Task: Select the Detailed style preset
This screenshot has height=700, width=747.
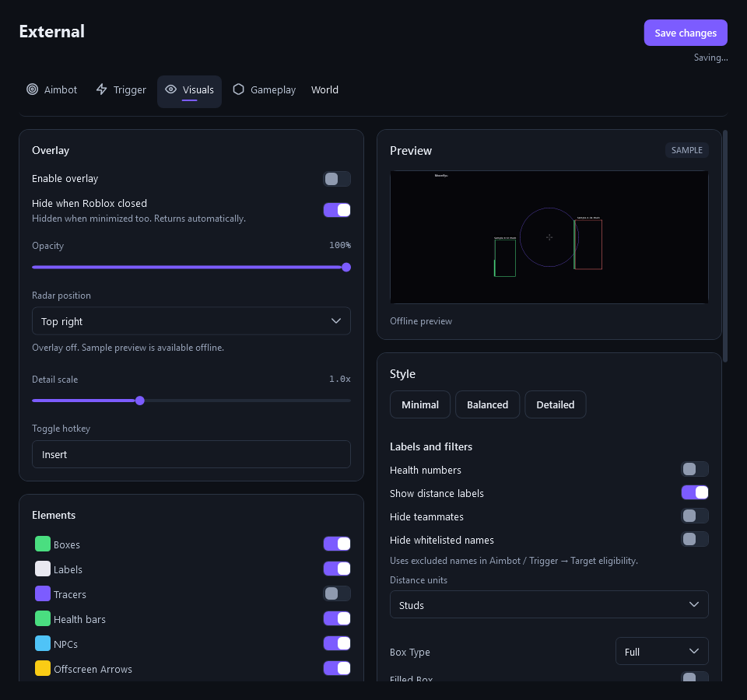Action: (555, 404)
